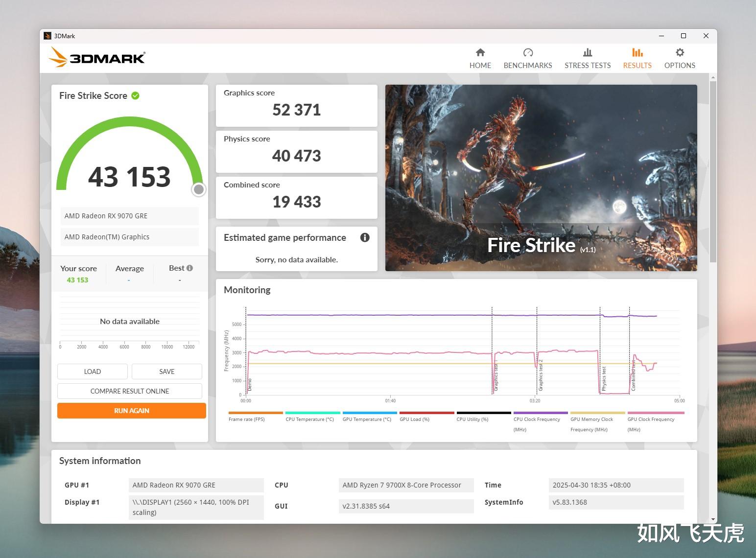Minimize the 3DMark window
756x558 pixels.
pyautogui.click(x=661, y=36)
